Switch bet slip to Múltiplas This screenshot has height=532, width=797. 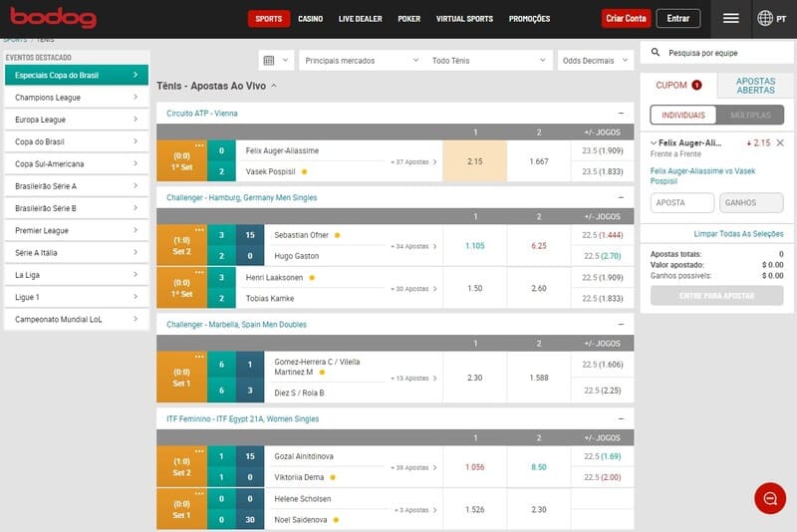click(750, 116)
